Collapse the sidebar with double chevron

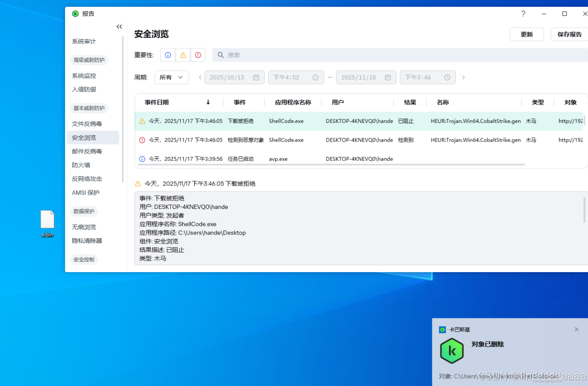pos(119,26)
